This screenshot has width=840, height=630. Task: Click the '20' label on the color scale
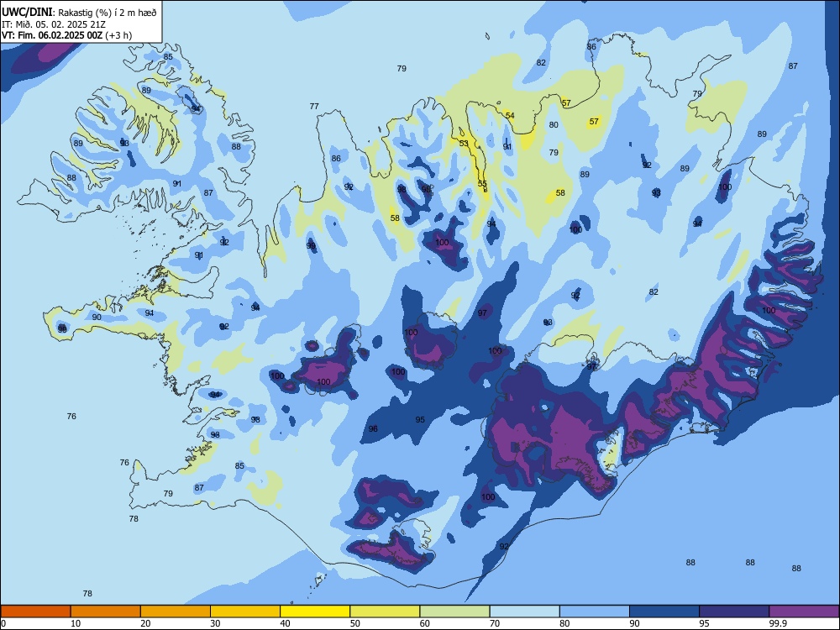(145, 623)
